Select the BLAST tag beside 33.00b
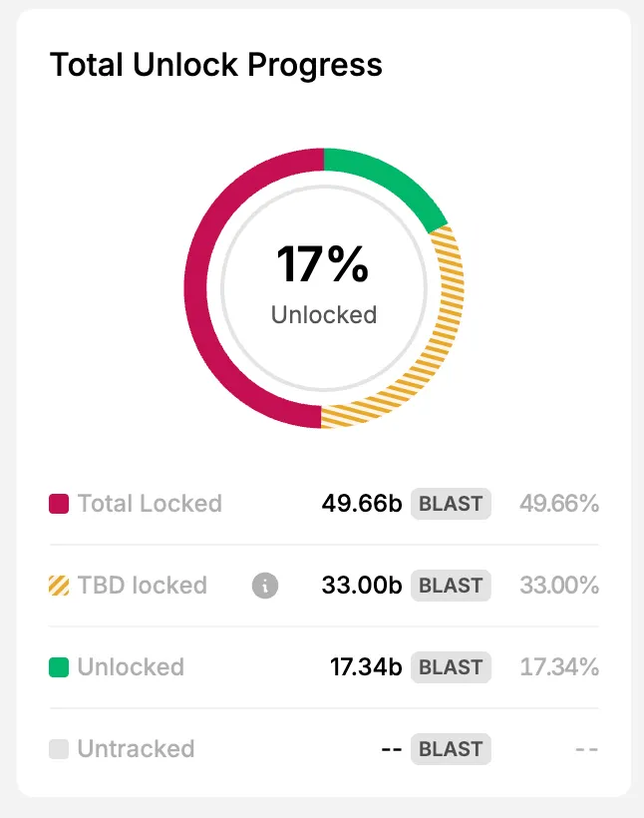Image resolution: width=644 pixels, height=818 pixels. tap(451, 586)
